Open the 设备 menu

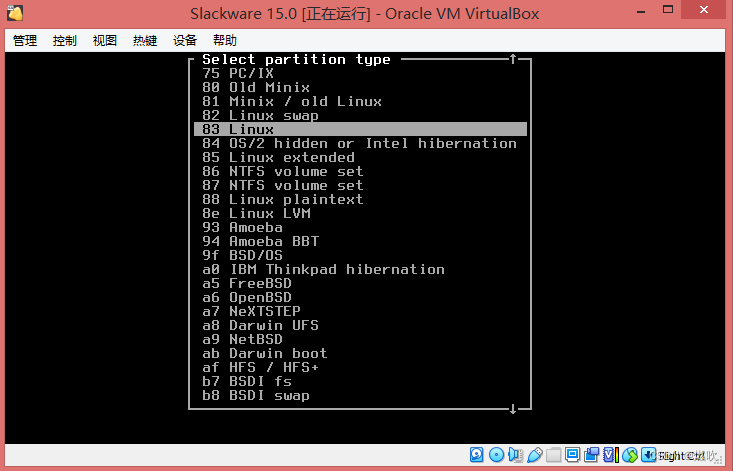[185, 41]
